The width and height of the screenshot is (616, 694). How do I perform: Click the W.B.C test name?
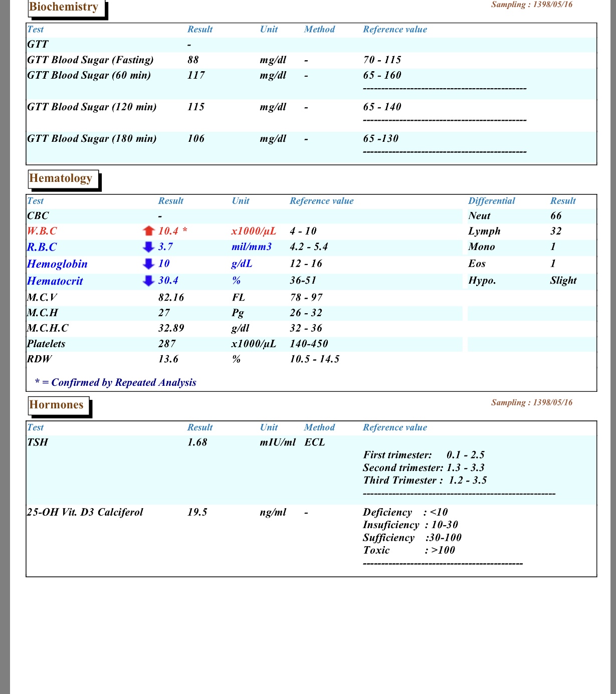pyautogui.click(x=42, y=231)
